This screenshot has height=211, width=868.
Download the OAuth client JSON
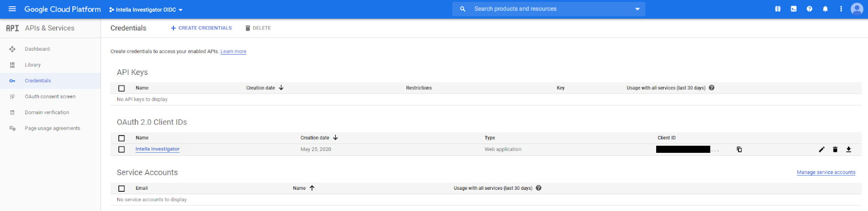pyautogui.click(x=849, y=149)
